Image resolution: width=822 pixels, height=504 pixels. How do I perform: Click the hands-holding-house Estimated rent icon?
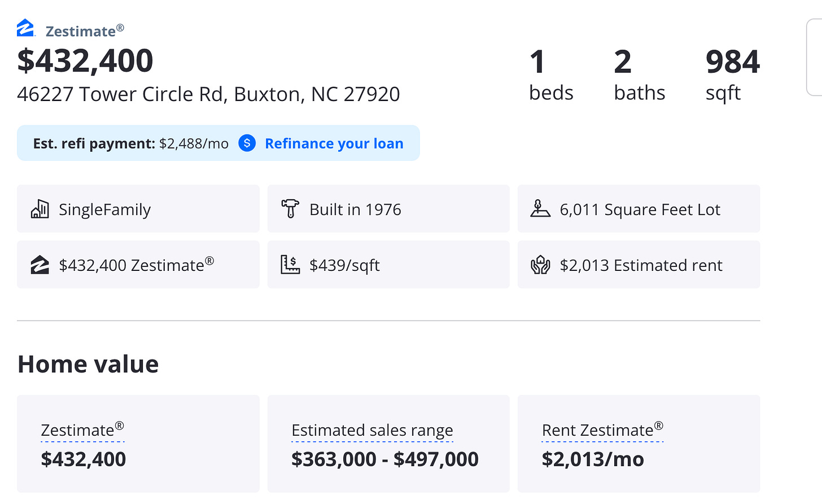pyautogui.click(x=540, y=265)
